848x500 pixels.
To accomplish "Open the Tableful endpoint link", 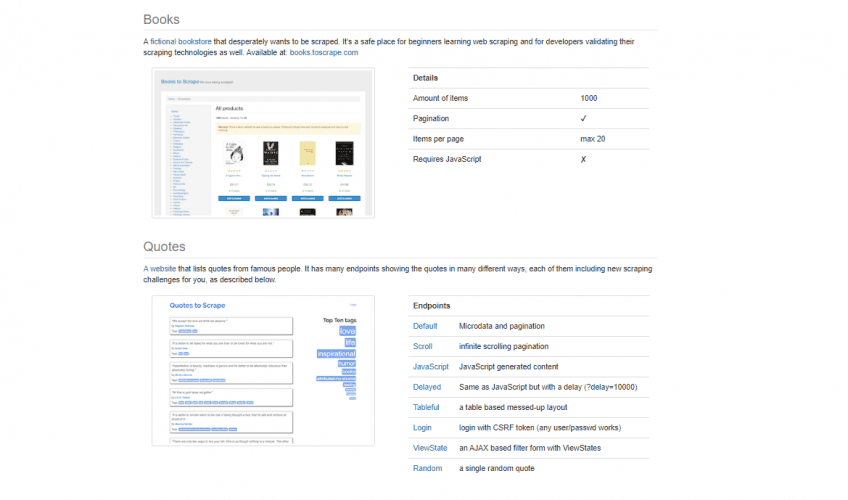I will (x=428, y=407).
